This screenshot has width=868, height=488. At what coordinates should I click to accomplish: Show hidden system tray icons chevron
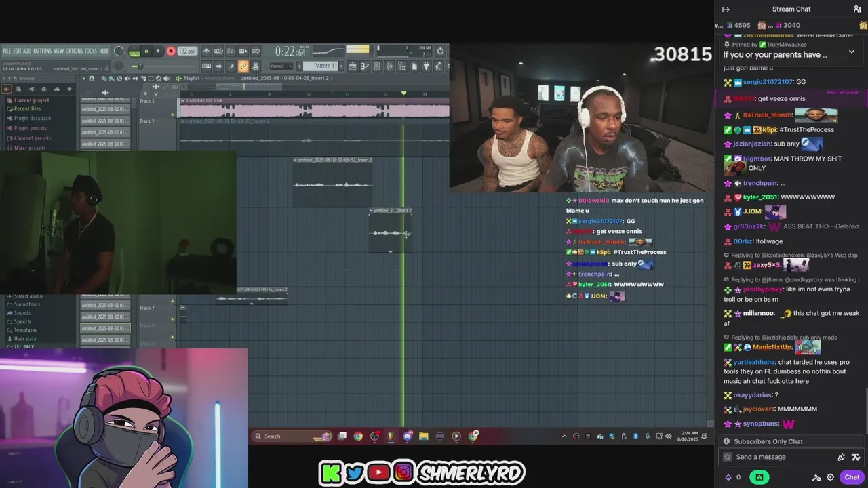point(564,436)
